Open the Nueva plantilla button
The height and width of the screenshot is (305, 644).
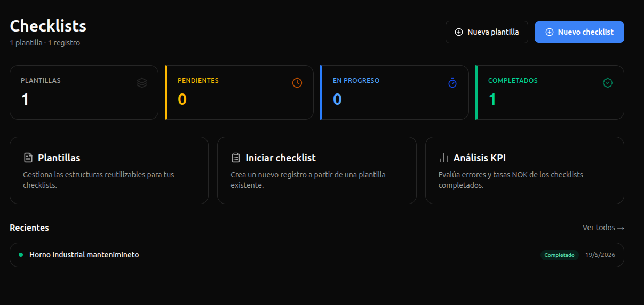pyautogui.click(x=487, y=32)
